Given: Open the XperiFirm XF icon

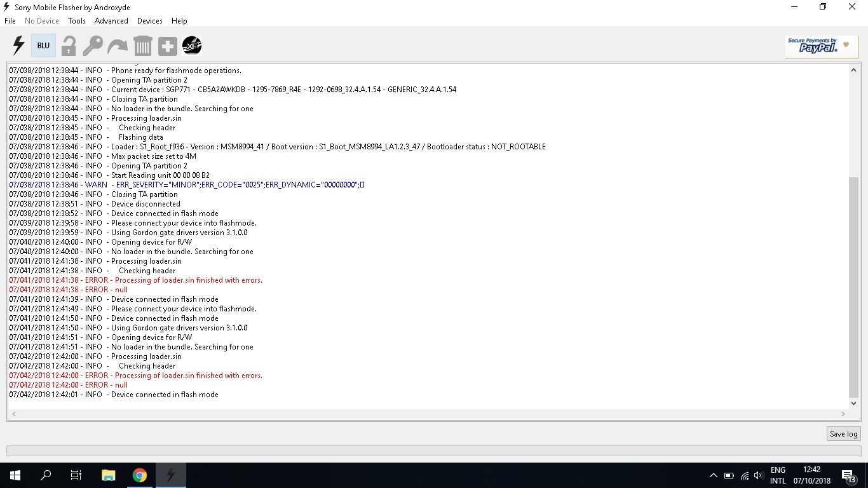Looking at the screenshot, I should coord(192,46).
